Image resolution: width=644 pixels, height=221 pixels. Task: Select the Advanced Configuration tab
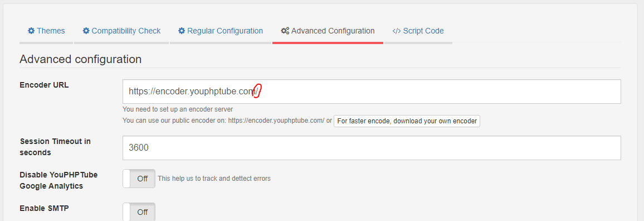pos(328,31)
